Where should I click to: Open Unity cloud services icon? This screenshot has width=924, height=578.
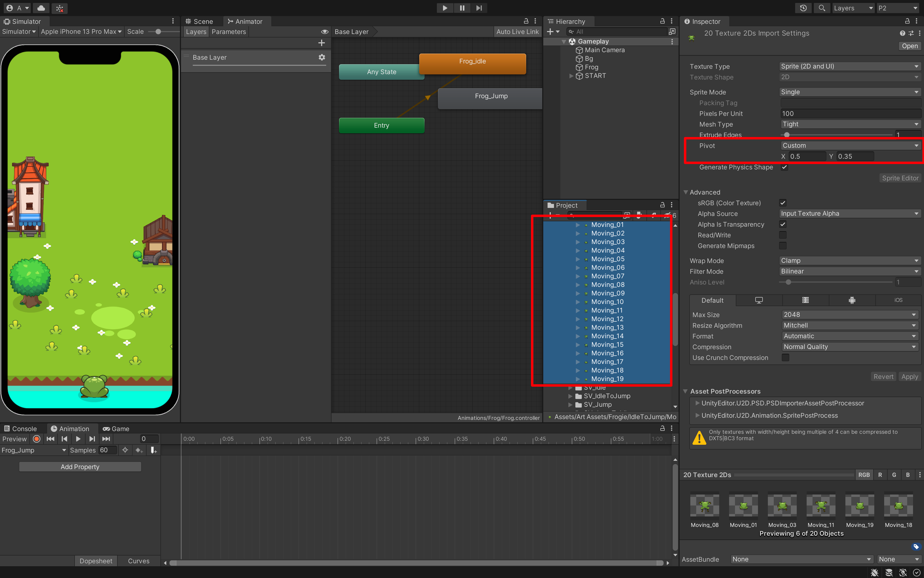[41, 8]
